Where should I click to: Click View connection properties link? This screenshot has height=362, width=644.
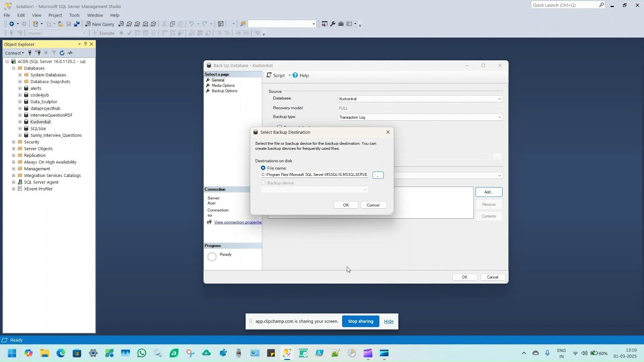tap(238, 222)
